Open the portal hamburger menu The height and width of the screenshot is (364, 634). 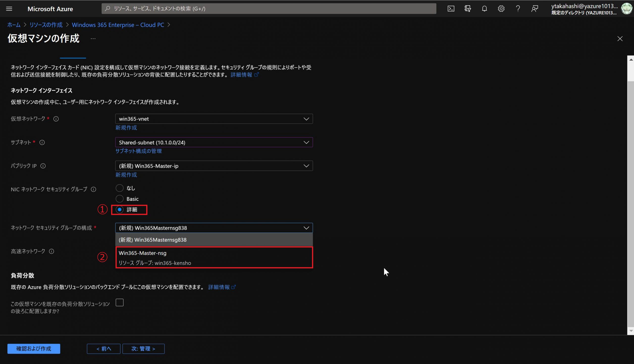[9, 9]
